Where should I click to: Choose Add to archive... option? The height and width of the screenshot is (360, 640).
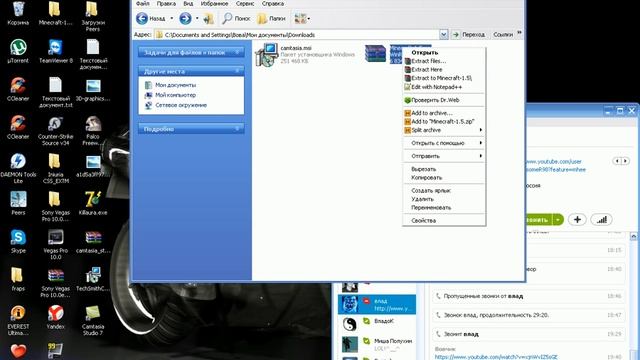coord(444,113)
